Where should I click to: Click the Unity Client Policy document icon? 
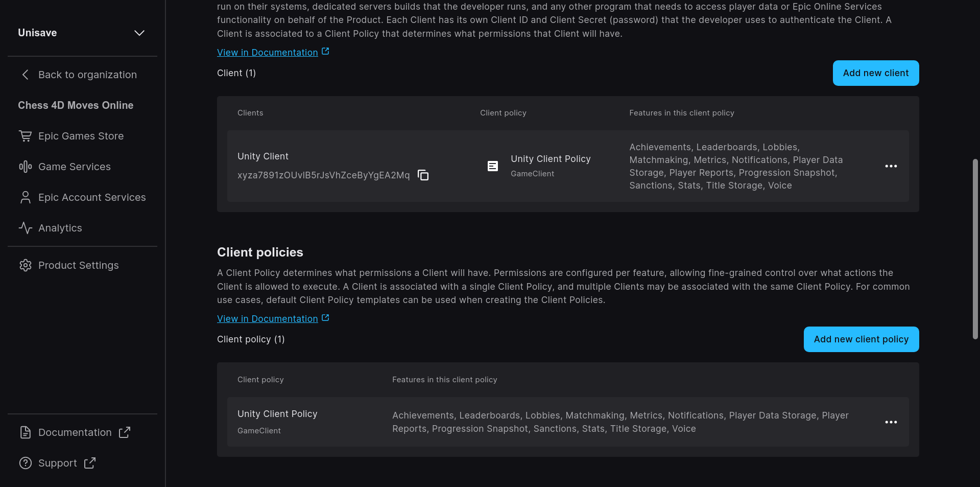(x=492, y=166)
